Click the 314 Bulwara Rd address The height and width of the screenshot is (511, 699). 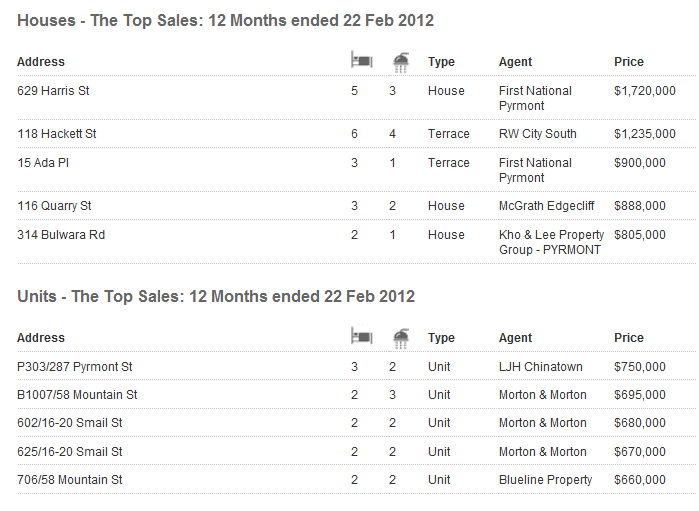pyautogui.click(x=61, y=235)
